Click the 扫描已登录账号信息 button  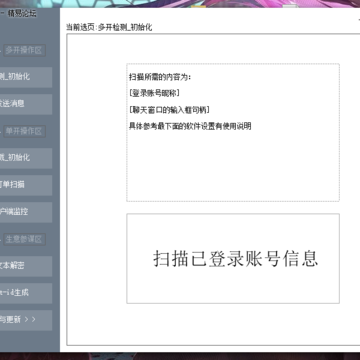click(x=233, y=259)
